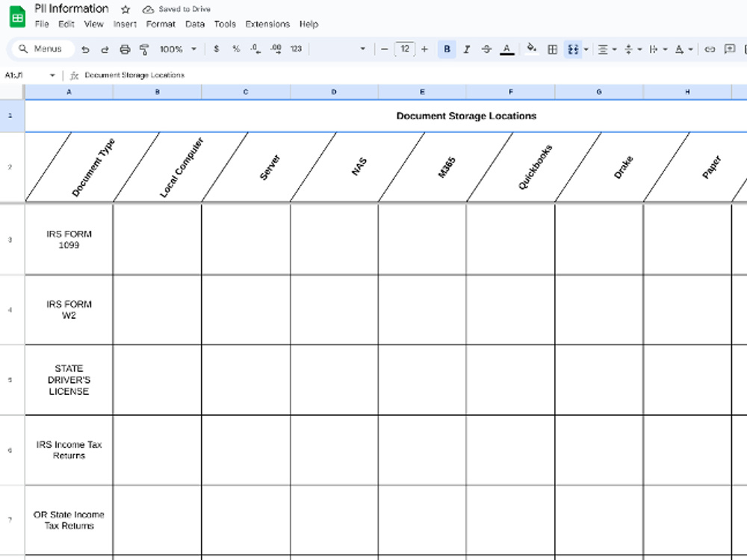
Task: Toggle Italic formatting
Action: pyautogui.click(x=467, y=49)
